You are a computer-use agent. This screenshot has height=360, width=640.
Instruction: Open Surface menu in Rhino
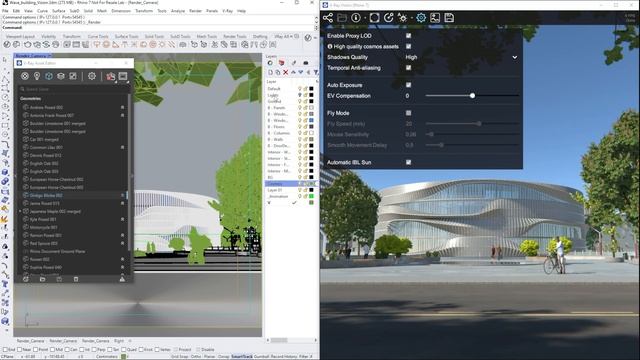click(x=59, y=11)
